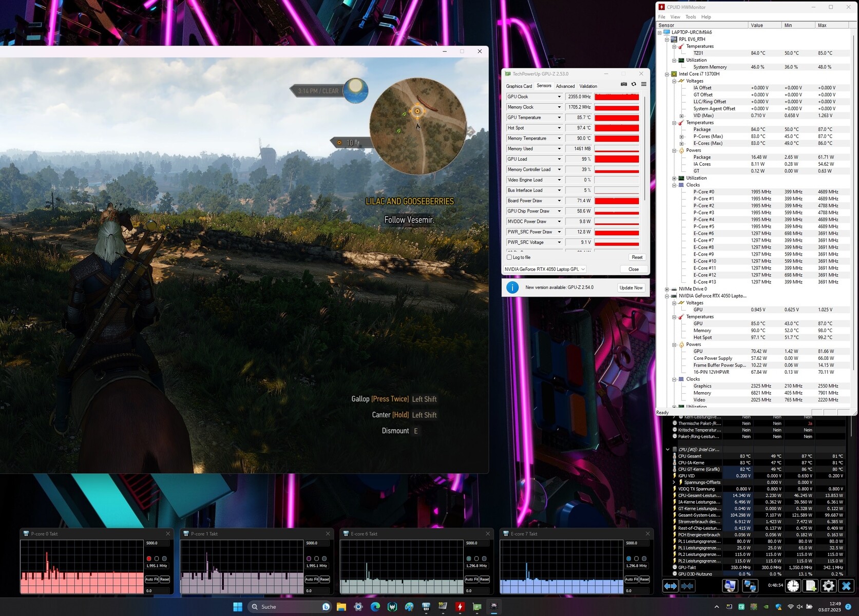Viewport: 859px width, 616px height.
Task: Click the muted volume tray icon
Action: click(x=799, y=607)
